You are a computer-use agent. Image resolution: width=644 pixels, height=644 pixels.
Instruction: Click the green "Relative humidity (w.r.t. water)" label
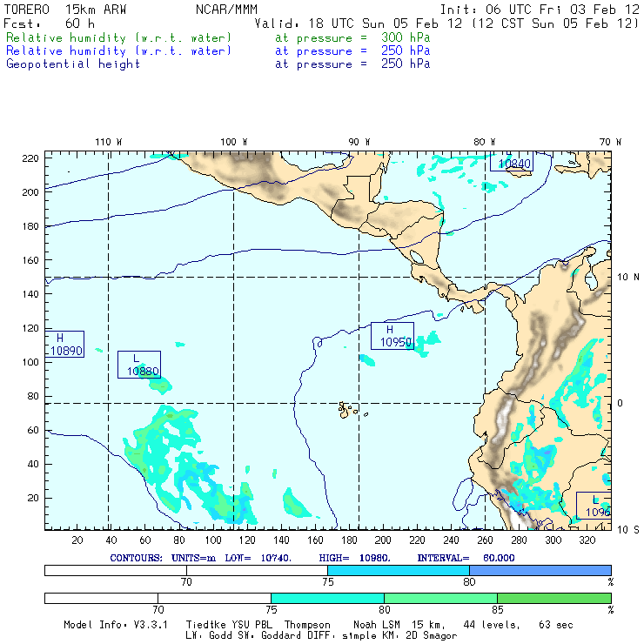pos(118,37)
